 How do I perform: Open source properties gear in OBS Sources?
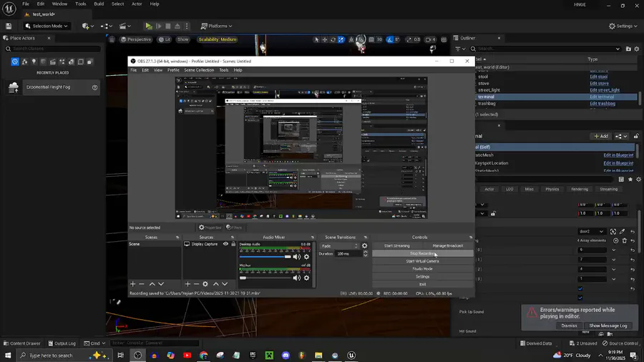click(205, 284)
